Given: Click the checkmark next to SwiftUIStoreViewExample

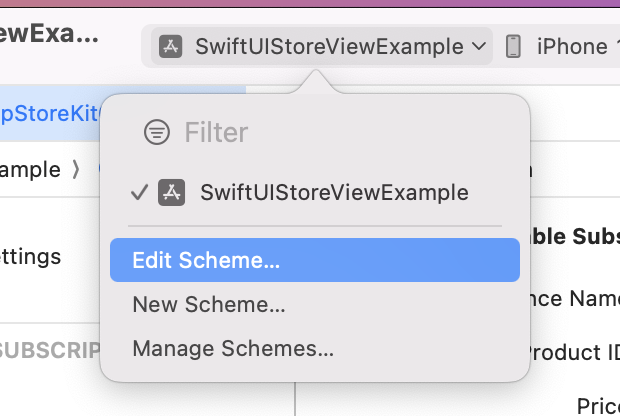Looking at the screenshot, I should pyautogui.click(x=139, y=193).
